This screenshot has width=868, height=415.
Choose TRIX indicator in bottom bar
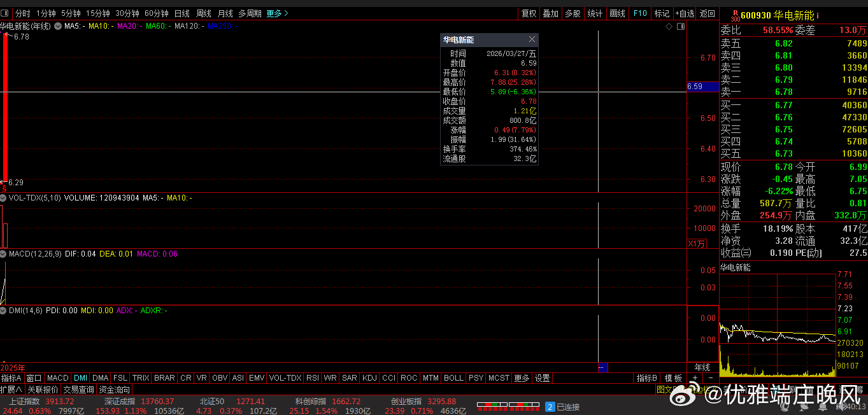tap(141, 378)
